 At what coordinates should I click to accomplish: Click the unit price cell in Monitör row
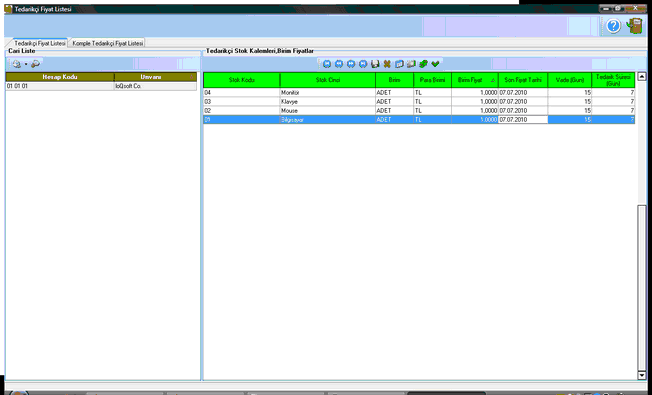(475, 93)
